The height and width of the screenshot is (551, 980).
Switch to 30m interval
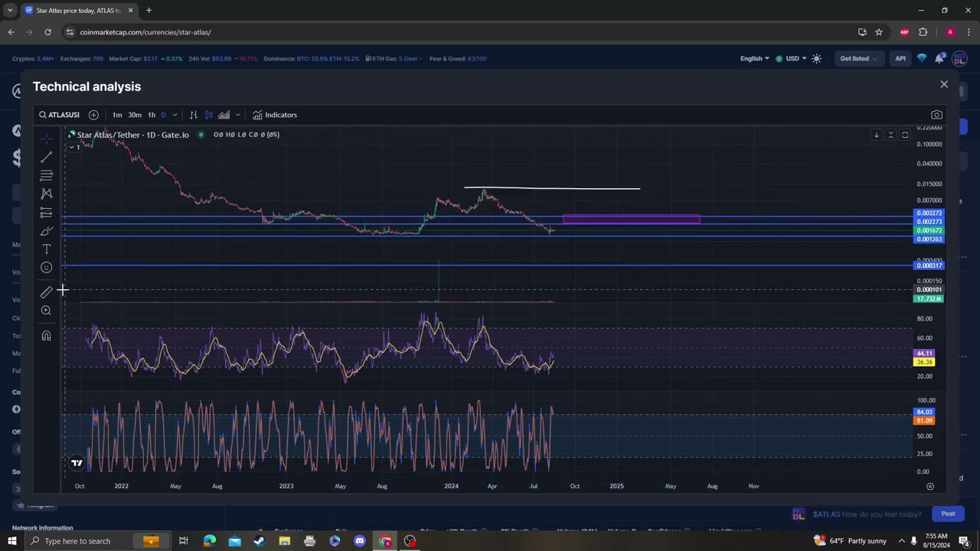click(135, 115)
